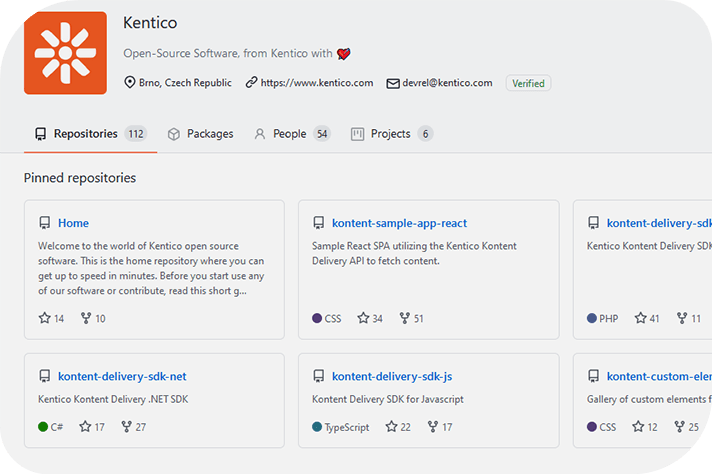The width and height of the screenshot is (712, 474).
Task: Click the Projects count badge 6
Action: click(x=425, y=134)
